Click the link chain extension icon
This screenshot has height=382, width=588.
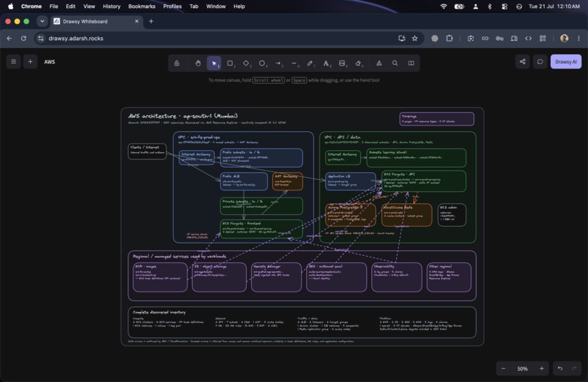pyautogui.click(x=485, y=38)
